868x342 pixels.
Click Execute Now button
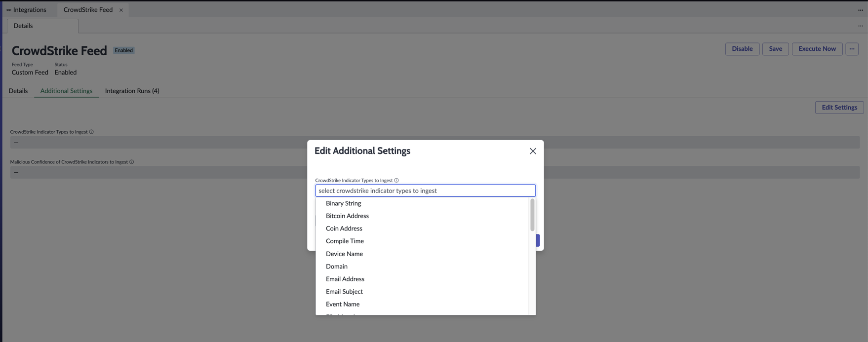tap(817, 49)
